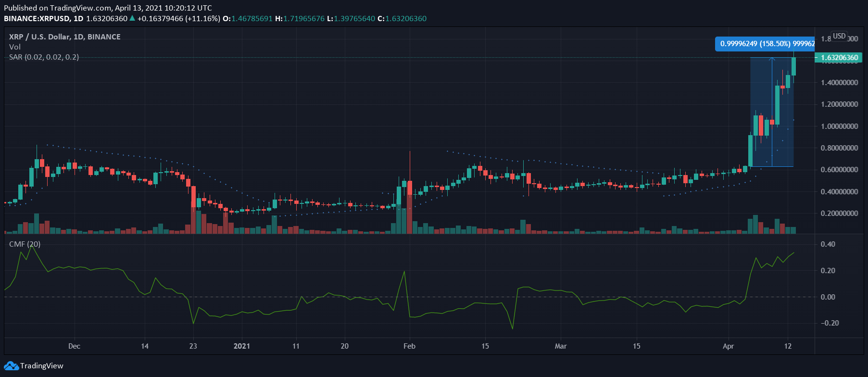Screen dimensions: 868x377
Task: Click the 23 date on time axis
Action: click(193, 346)
